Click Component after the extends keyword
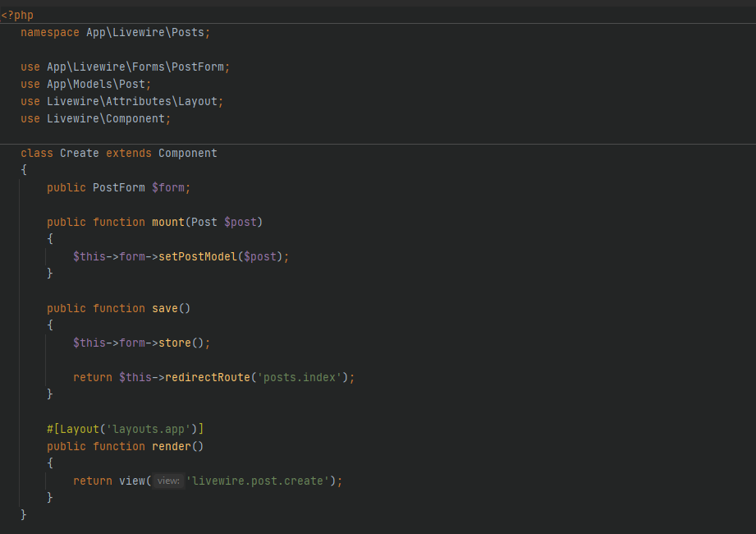 (187, 154)
